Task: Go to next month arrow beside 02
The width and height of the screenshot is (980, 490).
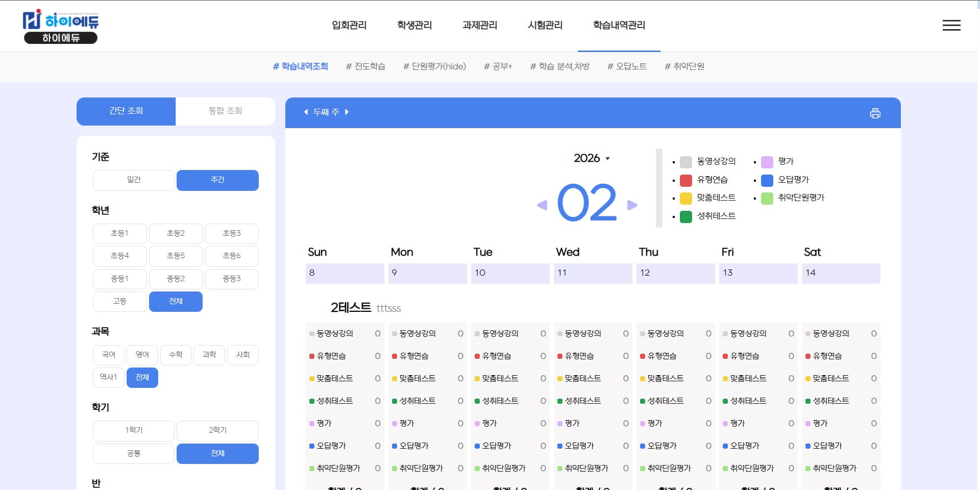Action: [x=632, y=205]
